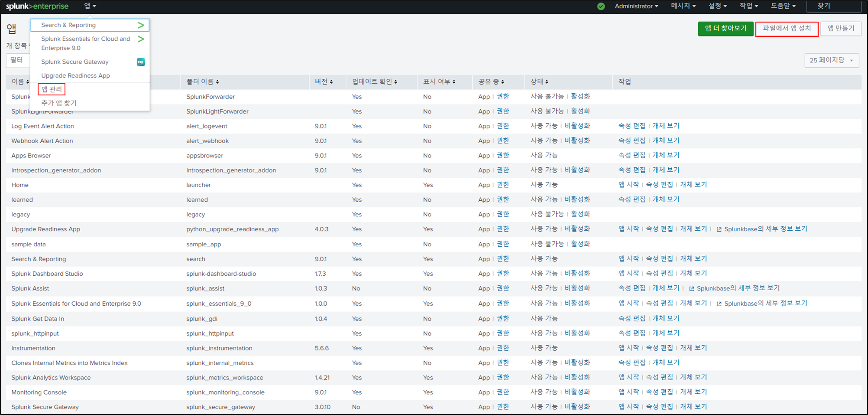Click the external link icon in Splunk Assist row
This screenshot has width=868, height=415.
tap(692, 289)
